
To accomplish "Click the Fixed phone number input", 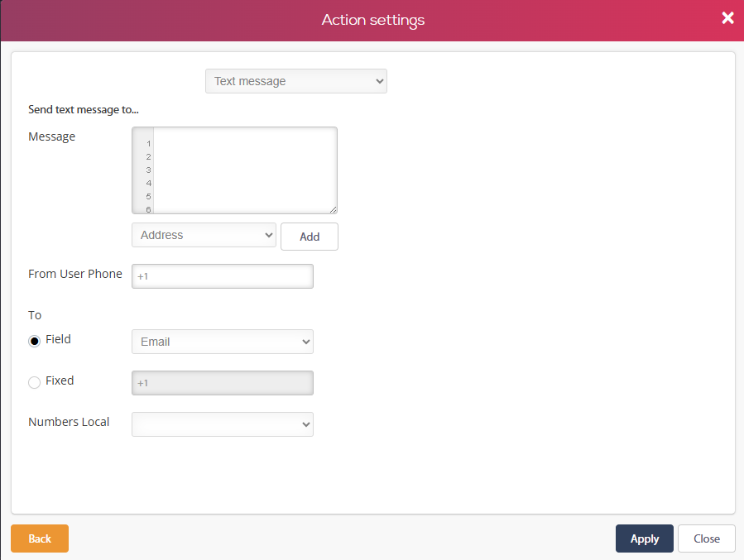I will pos(223,383).
